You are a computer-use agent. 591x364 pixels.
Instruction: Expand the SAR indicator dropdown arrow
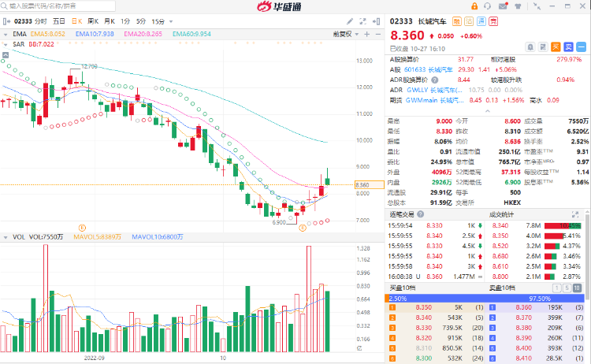pyautogui.click(x=6, y=44)
